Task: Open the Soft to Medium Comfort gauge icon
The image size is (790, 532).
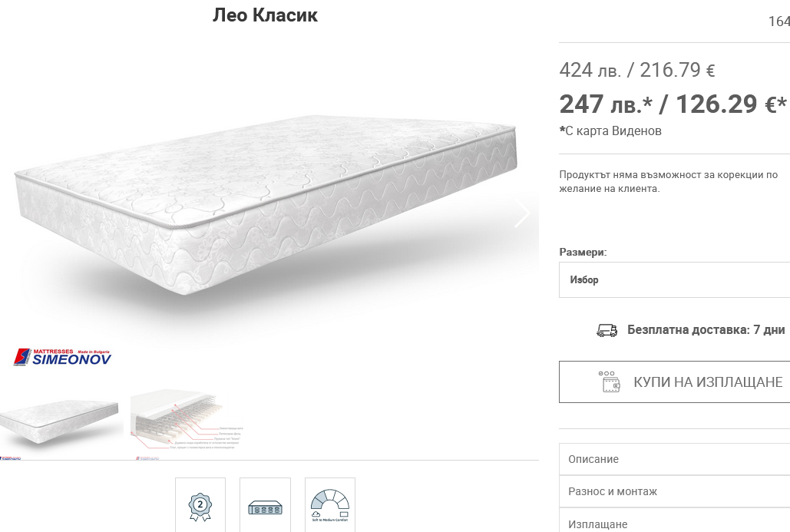Action: click(330, 505)
